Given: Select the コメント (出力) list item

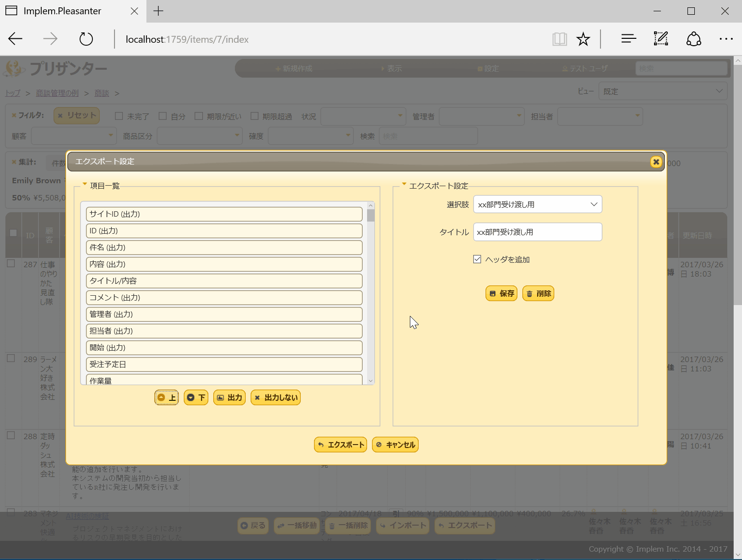Looking at the screenshot, I should 224,298.
